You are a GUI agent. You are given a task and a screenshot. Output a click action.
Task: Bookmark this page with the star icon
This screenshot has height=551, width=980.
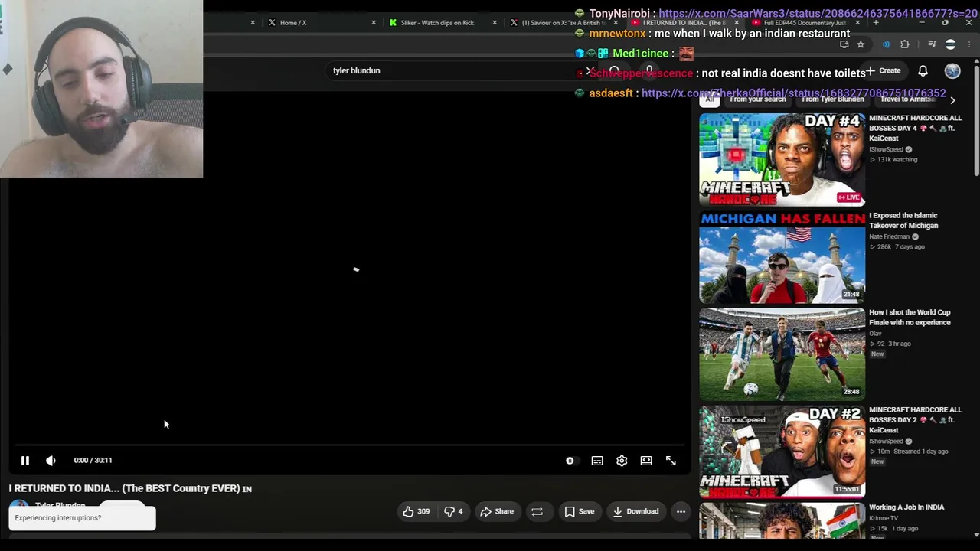(861, 44)
